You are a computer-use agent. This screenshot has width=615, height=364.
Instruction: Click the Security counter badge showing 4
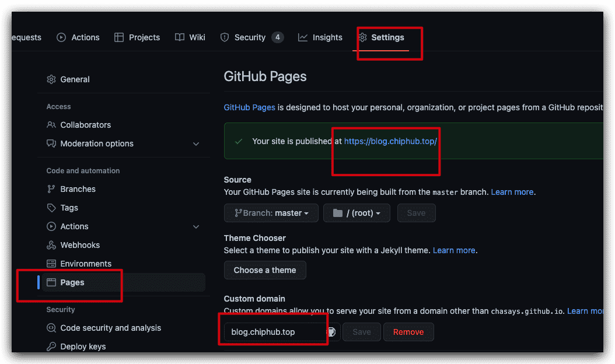point(278,37)
